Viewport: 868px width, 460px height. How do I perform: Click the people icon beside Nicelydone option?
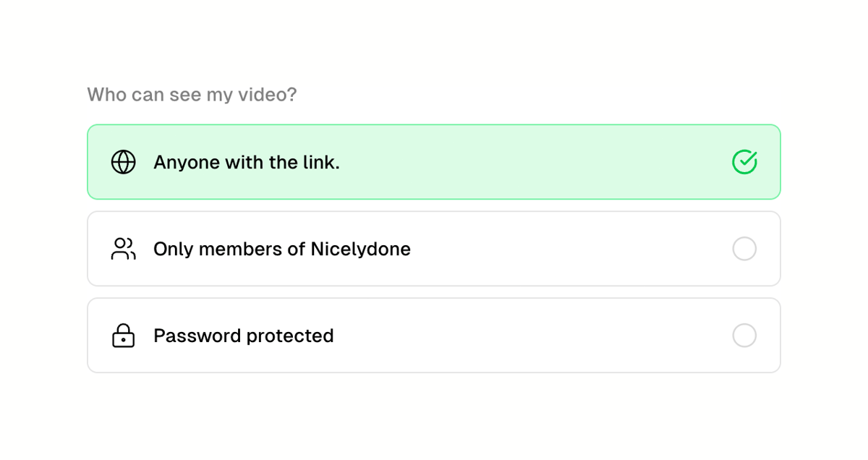(123, 248)
